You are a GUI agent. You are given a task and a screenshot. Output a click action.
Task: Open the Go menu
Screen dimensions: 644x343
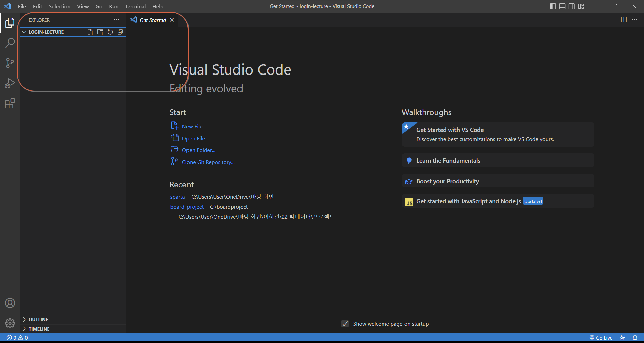point(99,6)
